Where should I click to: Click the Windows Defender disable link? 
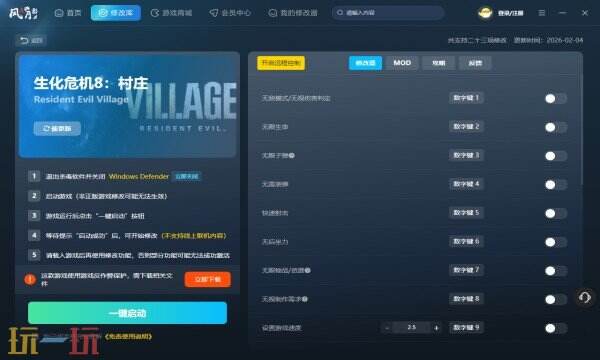[187, 176]
